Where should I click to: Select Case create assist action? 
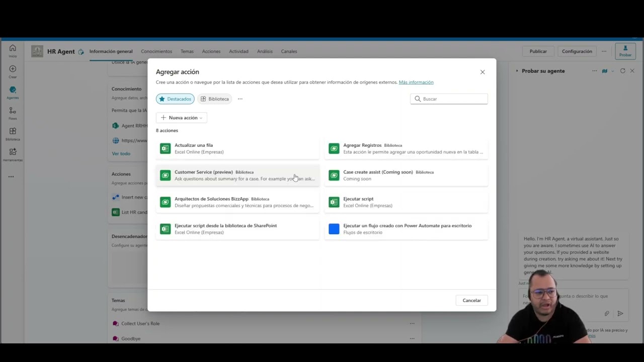406,175
